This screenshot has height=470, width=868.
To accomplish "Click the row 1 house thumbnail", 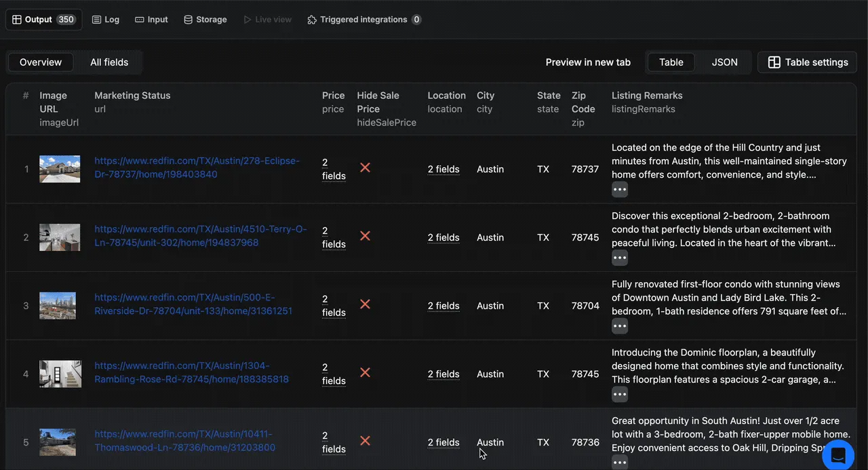I will 60,169.
